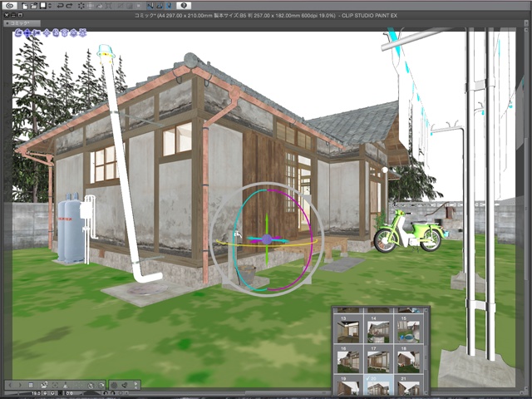Click the zoom-in button in status bar
This screenshot has height=399, width=532.
pyautogui.click(x=52, y=393)
